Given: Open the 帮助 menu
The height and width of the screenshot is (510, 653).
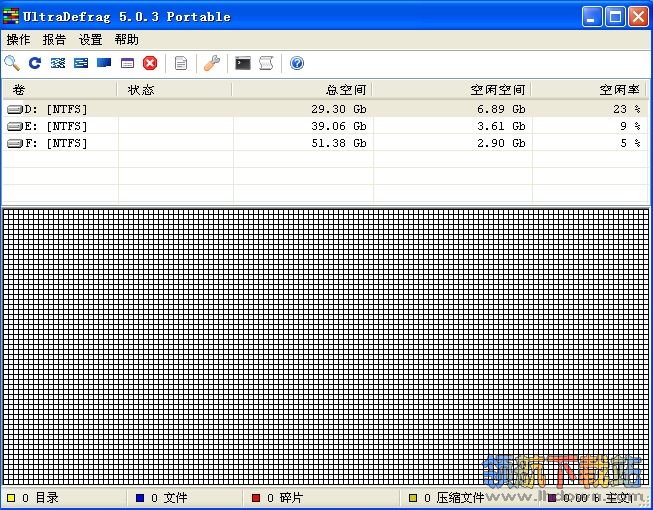Looking at the screenshot, I should click(x=126, y=40).
